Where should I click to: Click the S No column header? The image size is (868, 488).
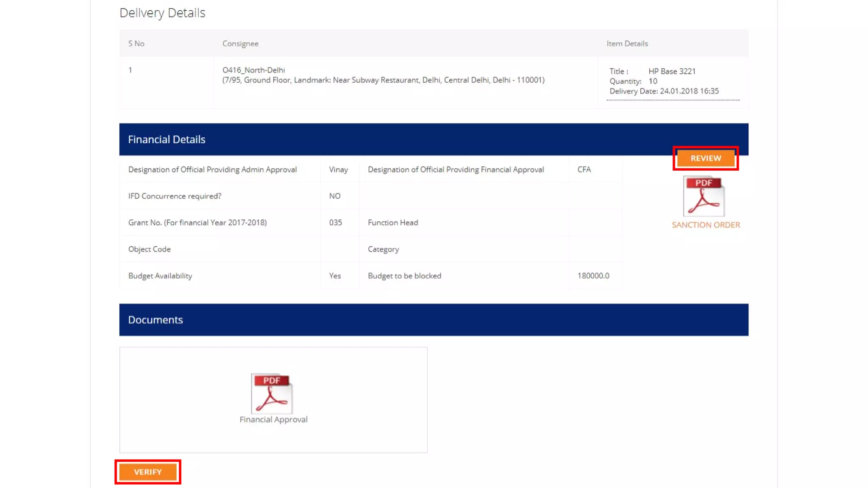(x=136, y=44)
